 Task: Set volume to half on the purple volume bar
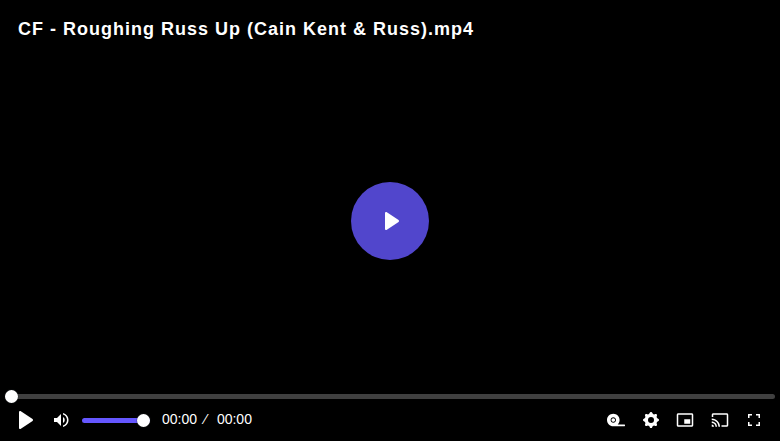[113, 421]
